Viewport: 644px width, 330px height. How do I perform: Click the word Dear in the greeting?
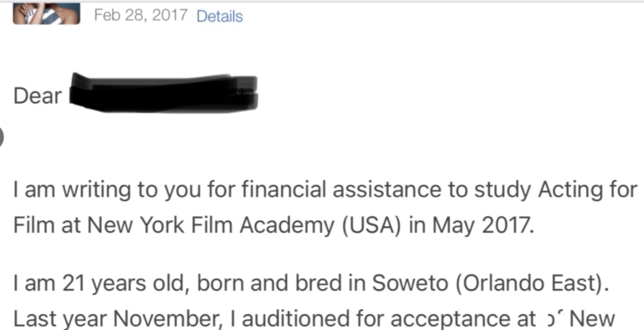point(38,95)
